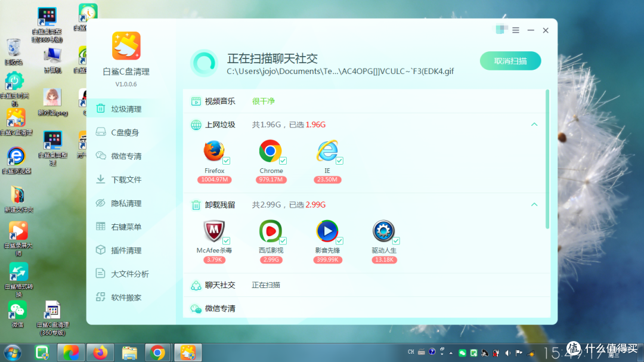
Task: Open the hamburger menu in title bar
Action: (x=516, y=30)
